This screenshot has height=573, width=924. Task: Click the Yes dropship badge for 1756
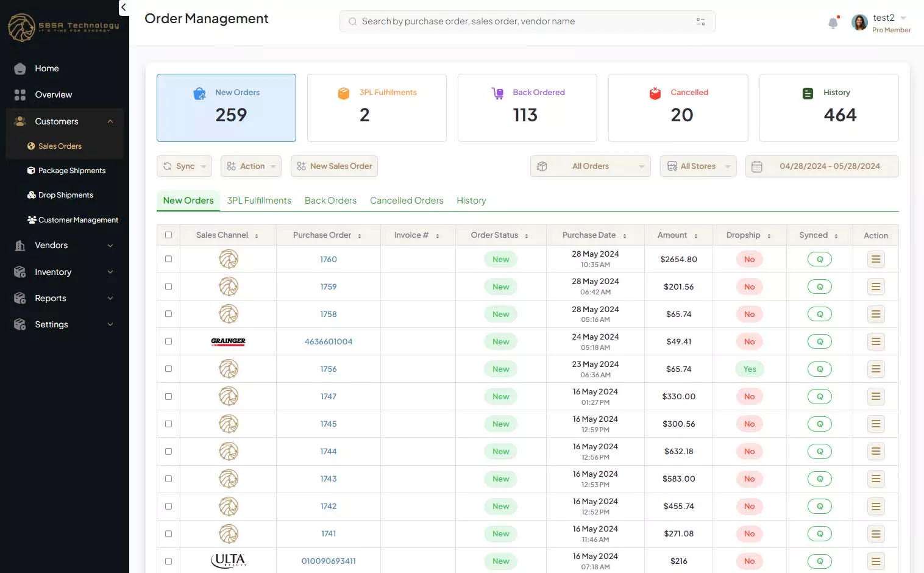click(749, 369)
